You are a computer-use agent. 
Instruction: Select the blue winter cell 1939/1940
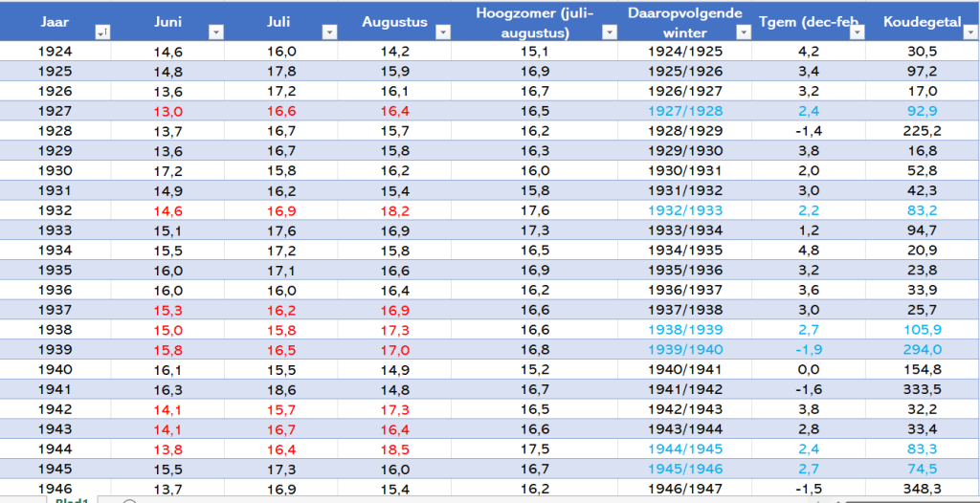(684, 349)
